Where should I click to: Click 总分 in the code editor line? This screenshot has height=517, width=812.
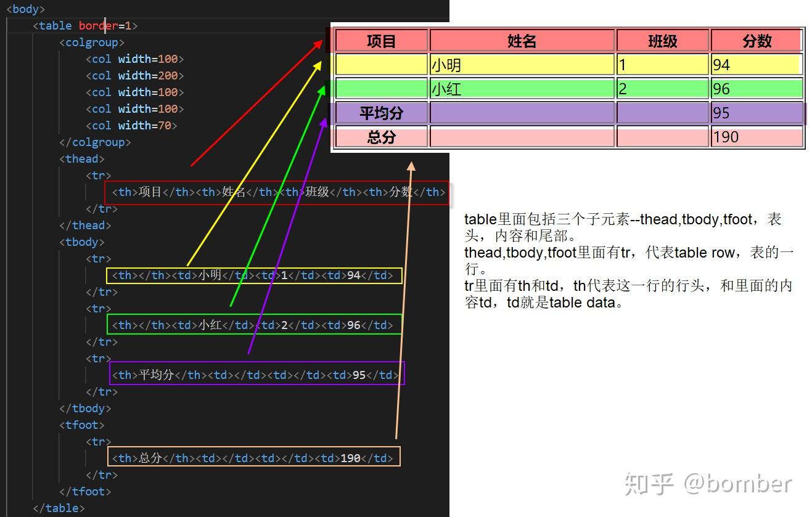pos(150,458)
